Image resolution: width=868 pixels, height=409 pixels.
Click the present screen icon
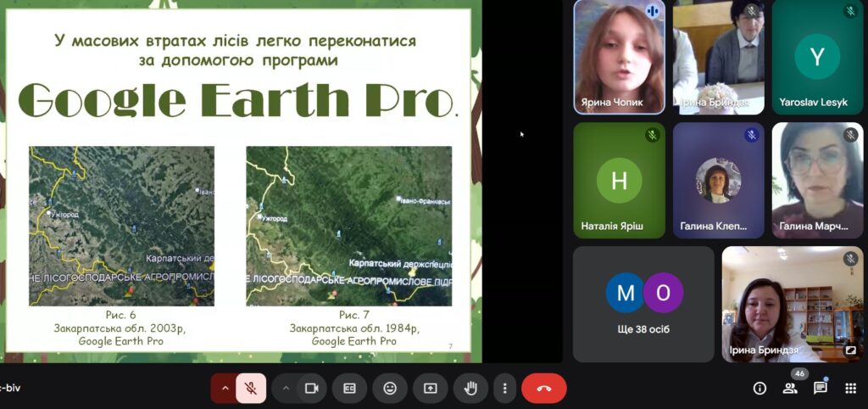(430, 388)
